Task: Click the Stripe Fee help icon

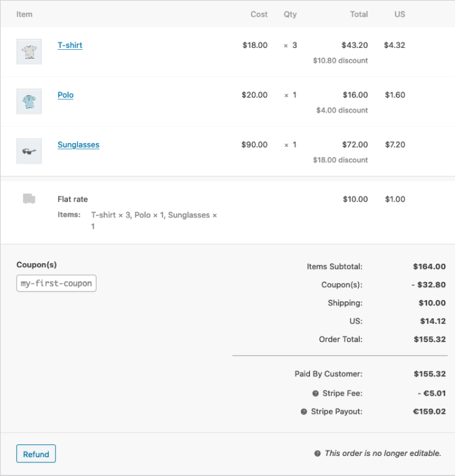Action: coord(316,393)
